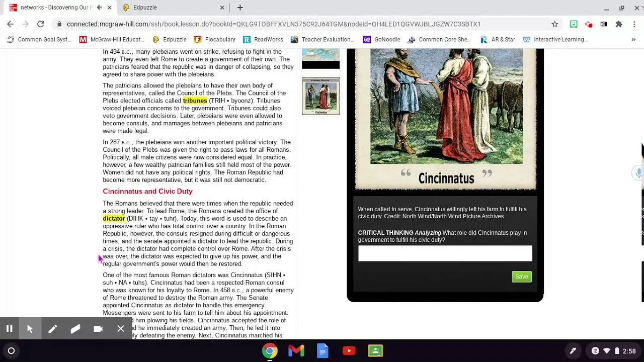Open the Common Core She... bookmark

439,39
